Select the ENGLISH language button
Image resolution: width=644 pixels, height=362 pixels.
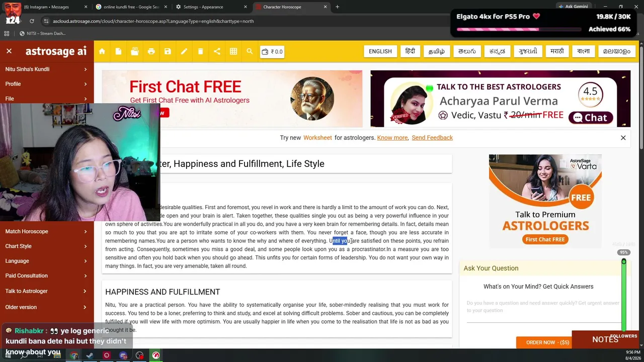(380, 51)
